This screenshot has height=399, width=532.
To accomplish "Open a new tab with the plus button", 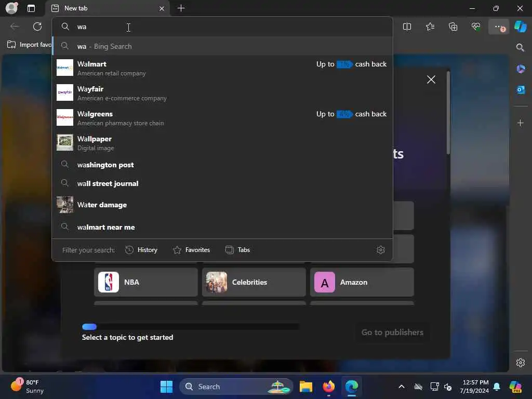I will (x=181, y=8).
